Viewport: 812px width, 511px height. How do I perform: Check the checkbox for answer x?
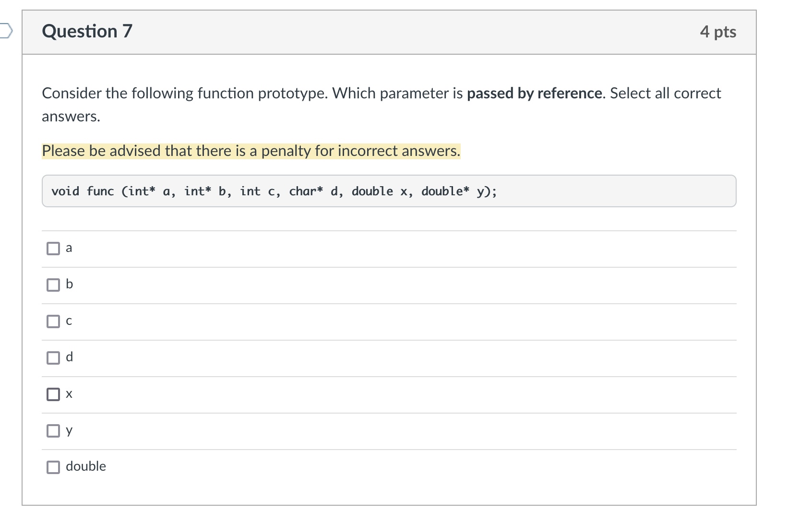[x=53, y=394]
